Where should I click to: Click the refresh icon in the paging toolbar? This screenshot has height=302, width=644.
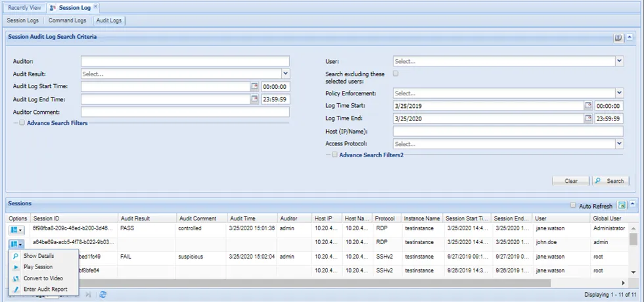coord(103,295)
